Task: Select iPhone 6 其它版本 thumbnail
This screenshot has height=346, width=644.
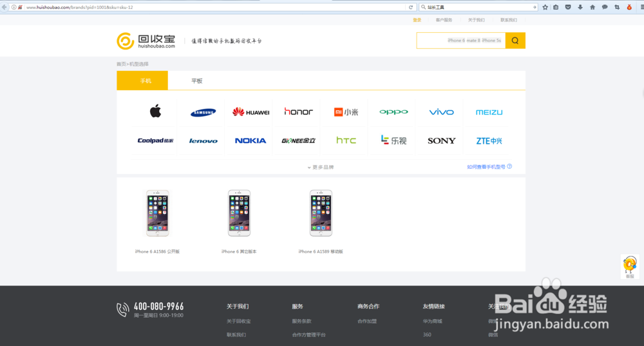Action: point(239,213)
